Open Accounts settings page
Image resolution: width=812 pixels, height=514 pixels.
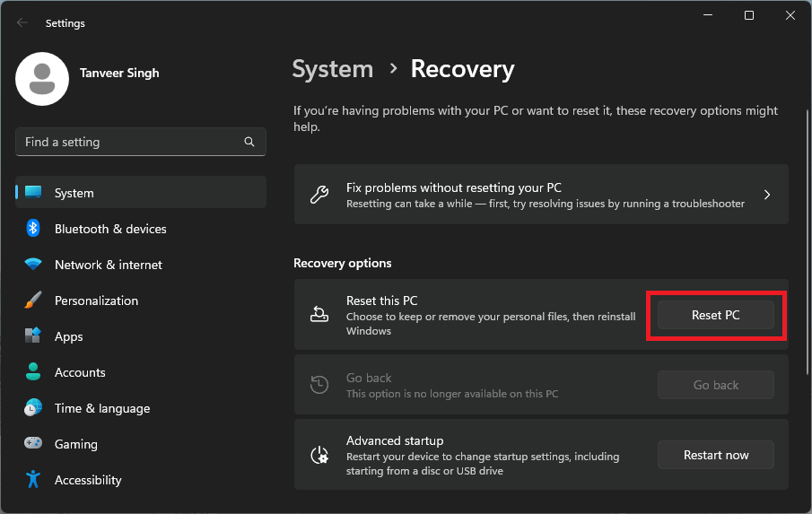click(141, 371)
